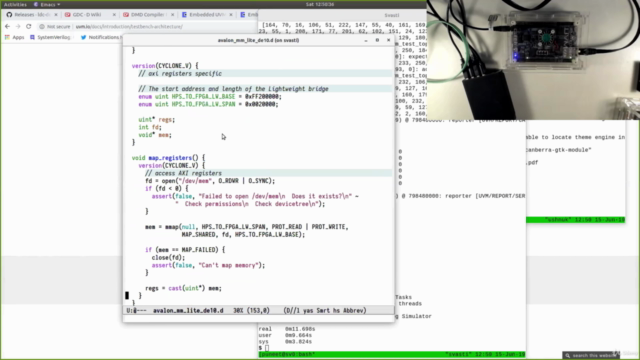Click the '// access AXI registers' comment
The height and width of the screenshot is (360, 640).
[x=183, y=173]
